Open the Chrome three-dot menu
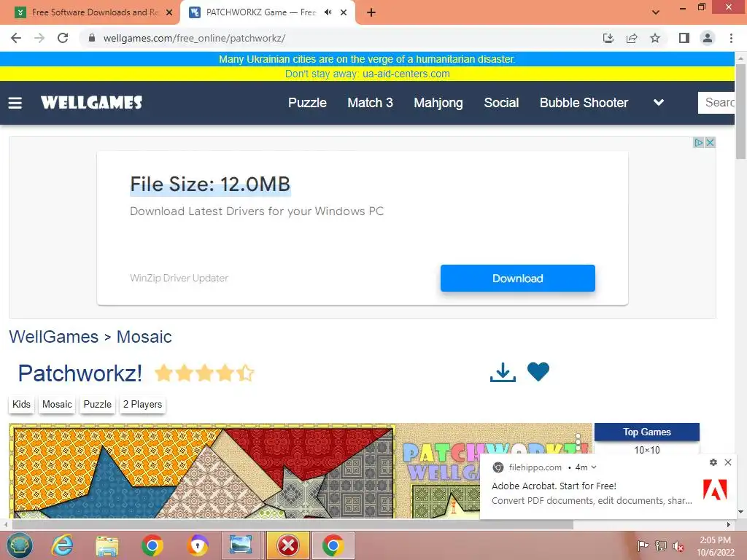The height and width of the screenshot is (560, 747). coord(731,38)
